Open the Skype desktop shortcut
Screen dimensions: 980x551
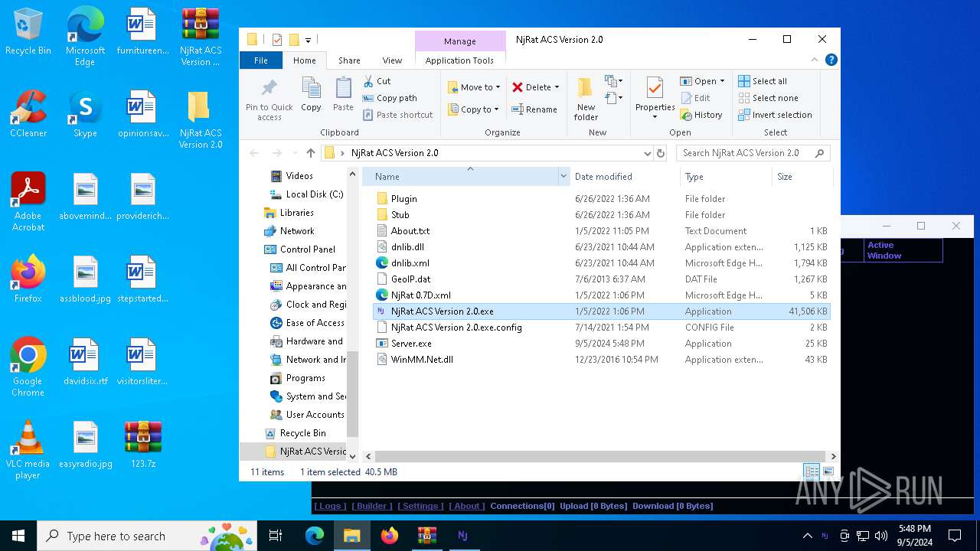tap(85, 114)
